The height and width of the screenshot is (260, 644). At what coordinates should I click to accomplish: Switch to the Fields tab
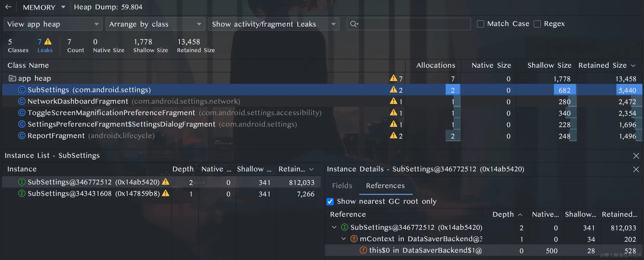coord(342,186)
